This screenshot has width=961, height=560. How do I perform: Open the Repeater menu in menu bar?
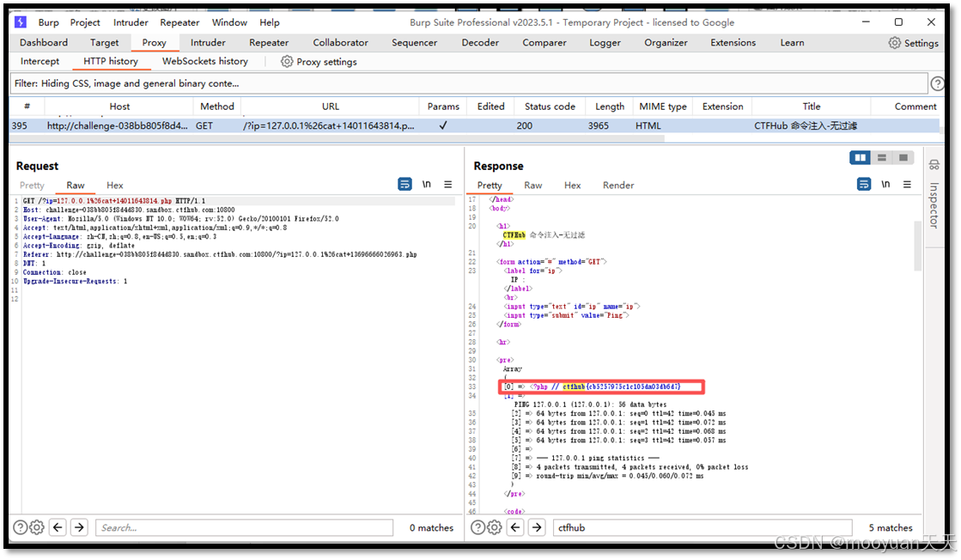(x=179, y=22)
